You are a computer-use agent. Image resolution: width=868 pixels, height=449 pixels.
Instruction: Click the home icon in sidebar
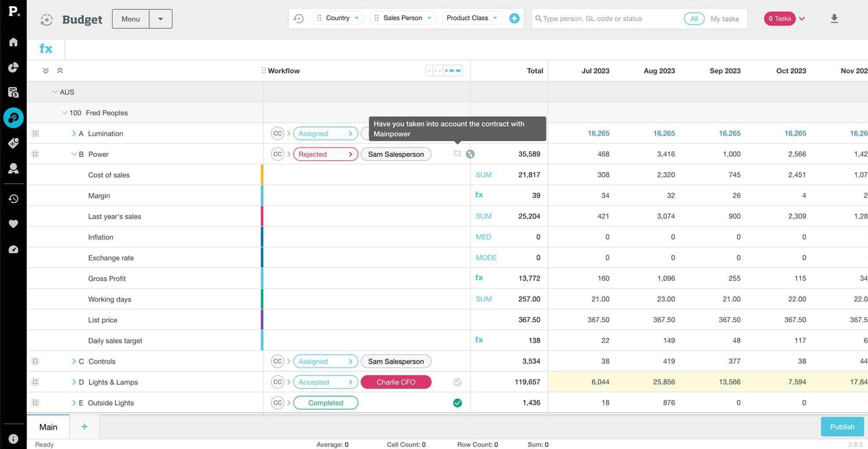[13, 42]
